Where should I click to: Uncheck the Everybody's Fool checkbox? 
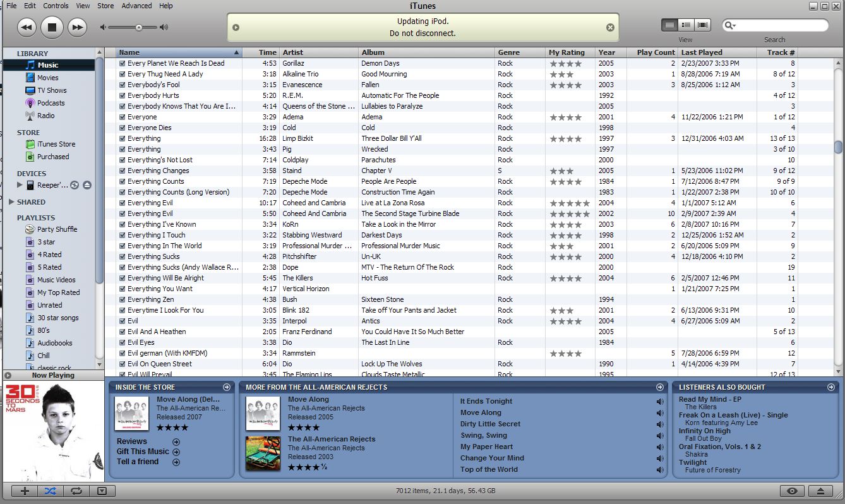click(x=123, y=85)
